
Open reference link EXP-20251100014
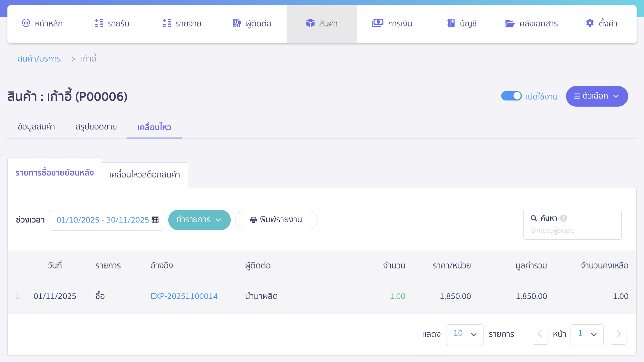pyautogui.click(x=184, y=296)
